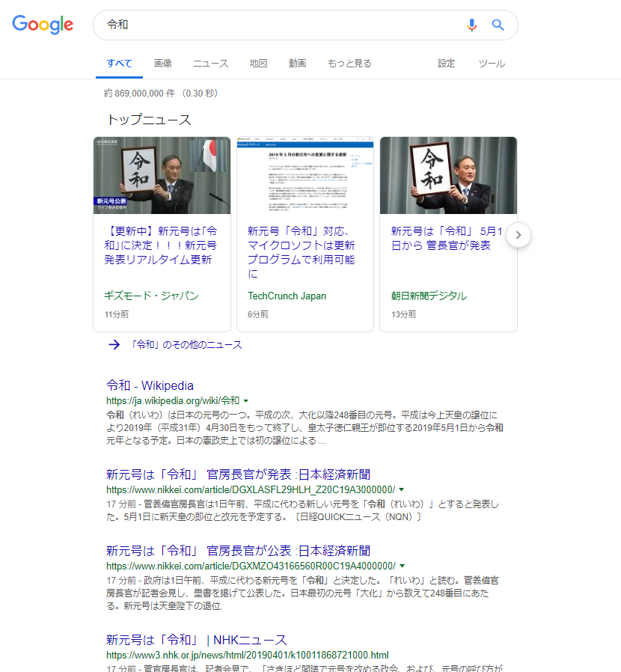
Task: Open the 地図 tab
Action: pos(258,64)
